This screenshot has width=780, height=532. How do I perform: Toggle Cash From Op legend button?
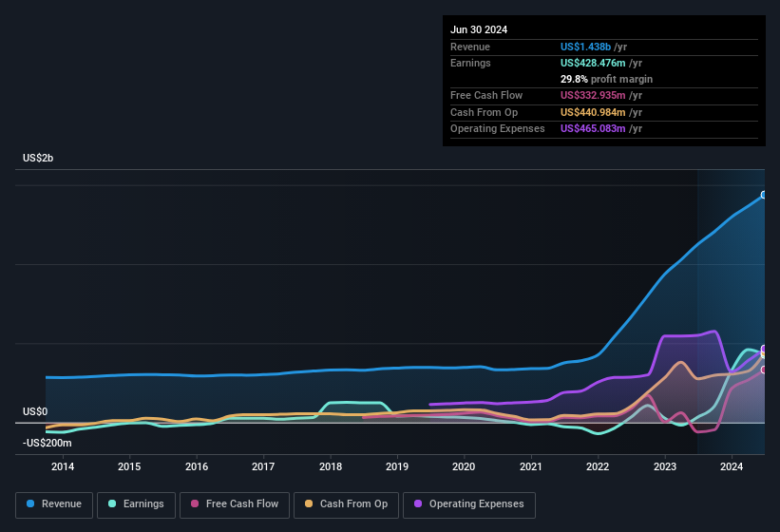click(x=345, y=504)
